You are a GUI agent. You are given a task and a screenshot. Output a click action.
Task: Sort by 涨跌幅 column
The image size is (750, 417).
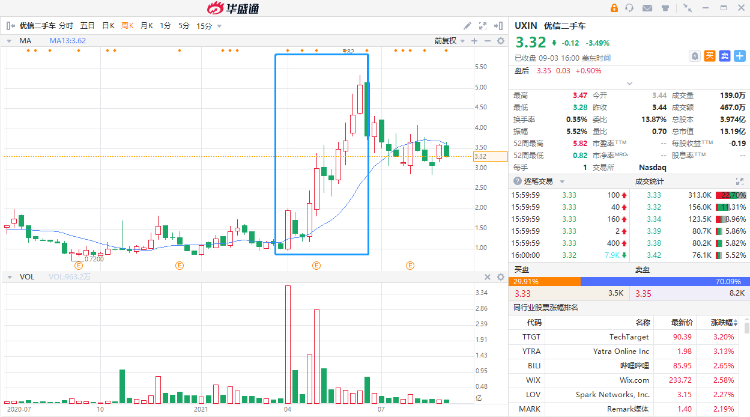tap(724, 323)
